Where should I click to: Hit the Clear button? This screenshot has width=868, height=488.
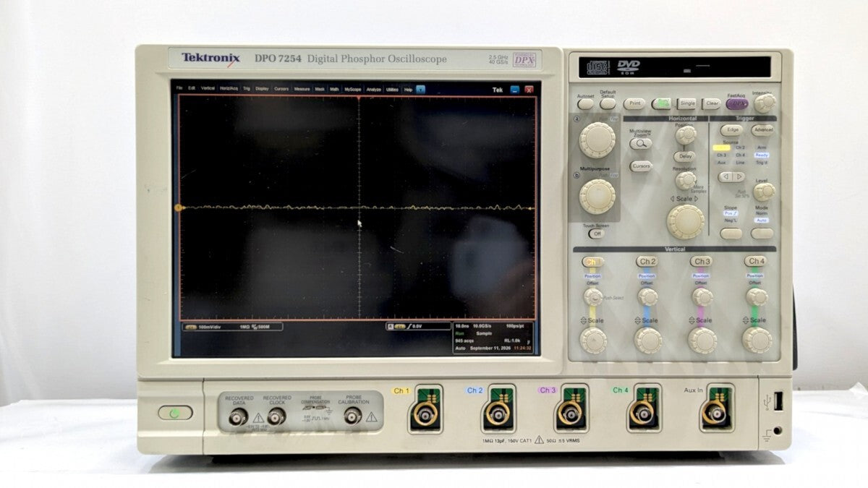click(712, 103)
